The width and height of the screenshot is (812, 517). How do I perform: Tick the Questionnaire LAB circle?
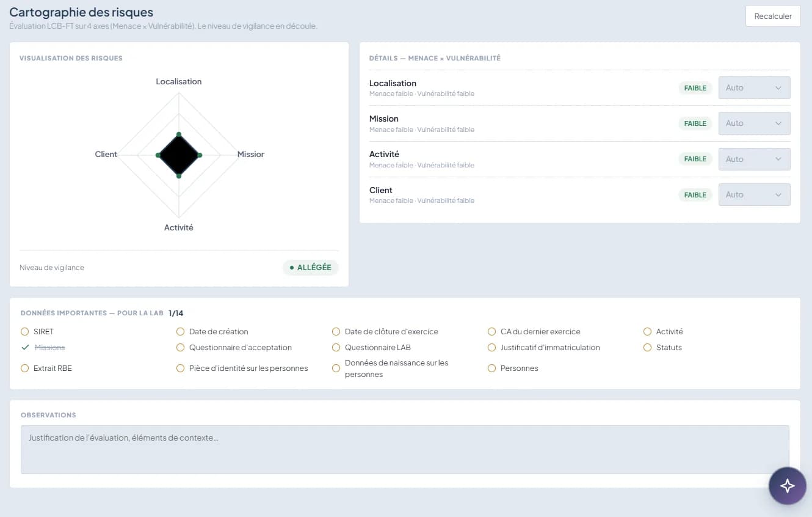[x=336, y=348]
